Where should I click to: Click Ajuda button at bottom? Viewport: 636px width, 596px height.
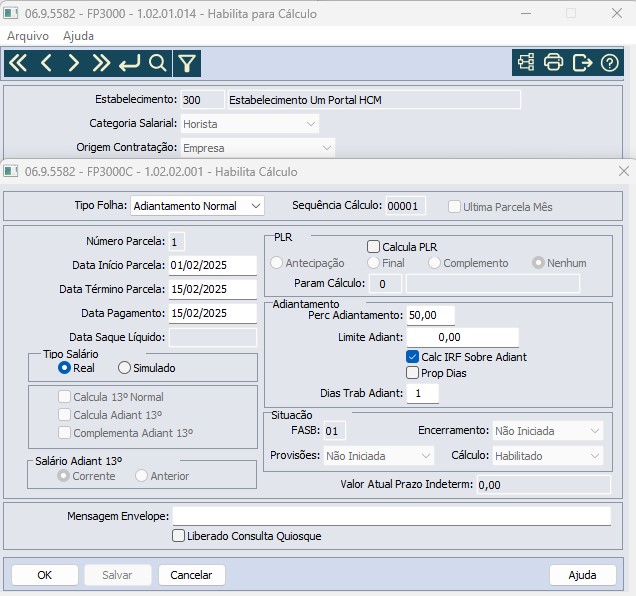582,575
